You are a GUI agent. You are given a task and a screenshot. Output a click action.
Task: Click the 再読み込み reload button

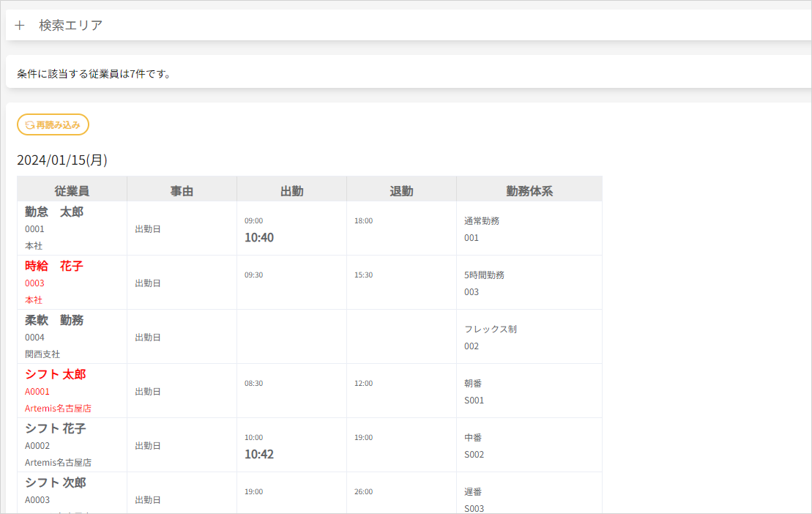click(x=53, y=125)
